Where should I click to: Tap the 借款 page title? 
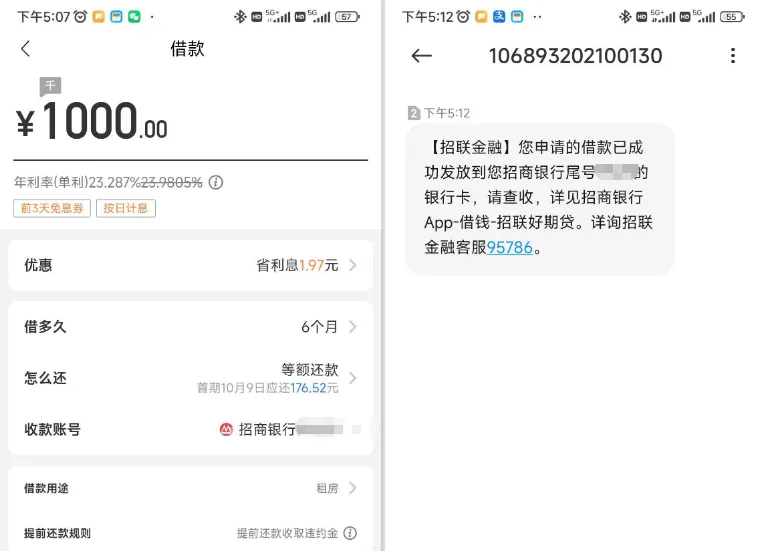click(x=187, y=49)
